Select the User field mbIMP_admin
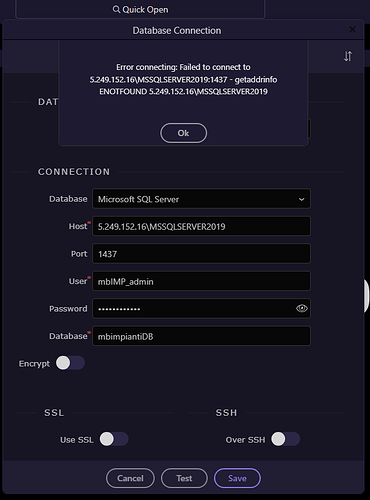The height and width of the screenshot is (500, 370). pyautogui.click(x=201, y=281)
